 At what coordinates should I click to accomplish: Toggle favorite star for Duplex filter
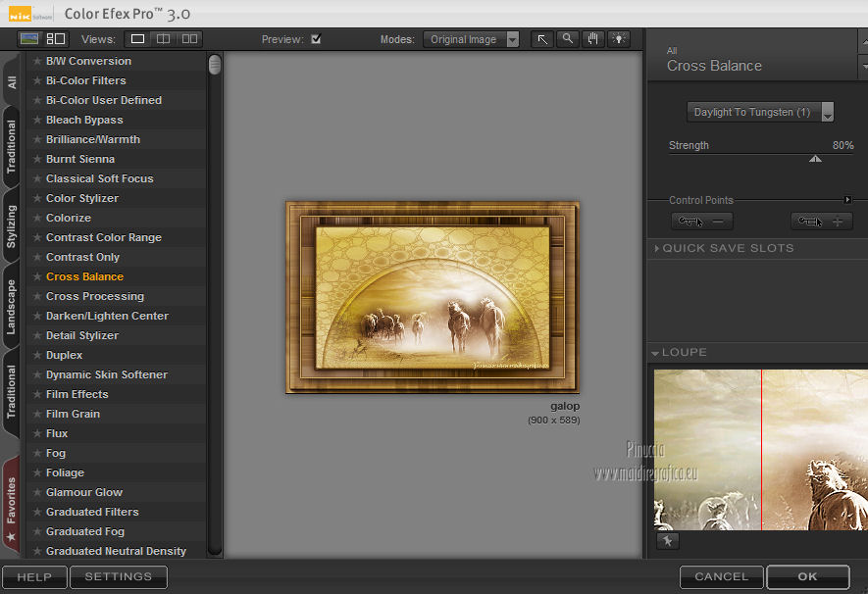[x=37, y=355]
